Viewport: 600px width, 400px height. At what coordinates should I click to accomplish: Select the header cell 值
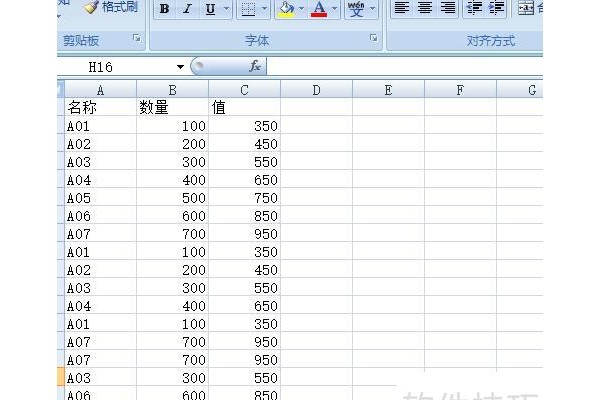[x=245, y=107]
